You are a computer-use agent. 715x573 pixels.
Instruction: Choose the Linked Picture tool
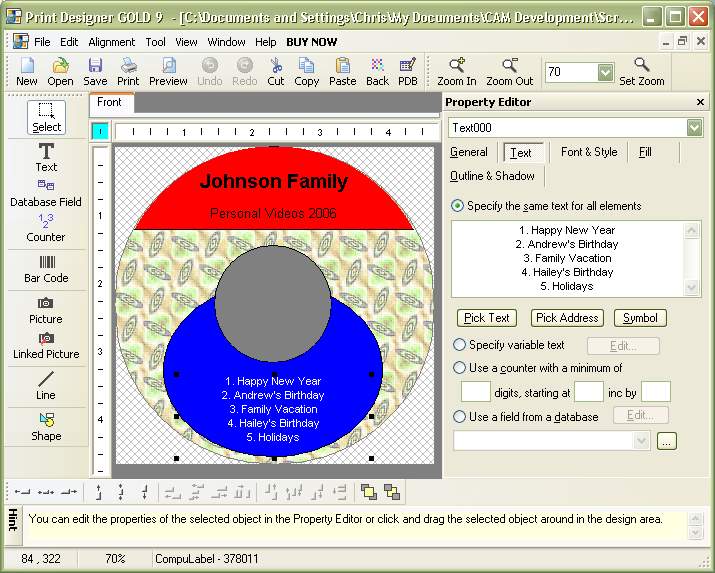point(46,346)
